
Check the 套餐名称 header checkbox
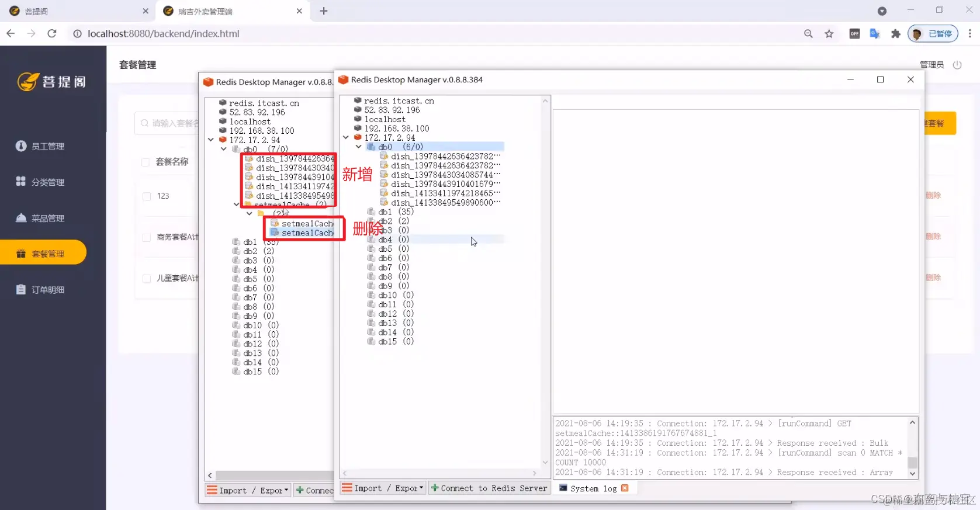(146, 162)
